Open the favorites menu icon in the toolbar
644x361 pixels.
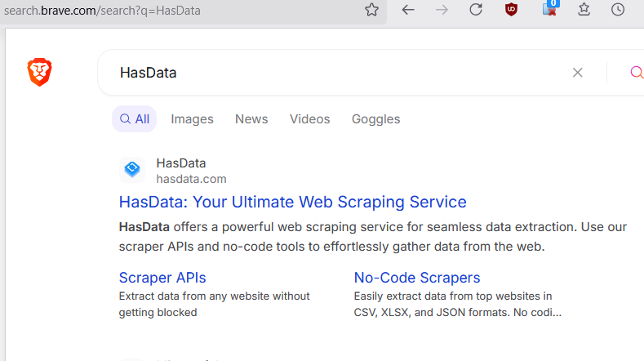tap(584, 10)
